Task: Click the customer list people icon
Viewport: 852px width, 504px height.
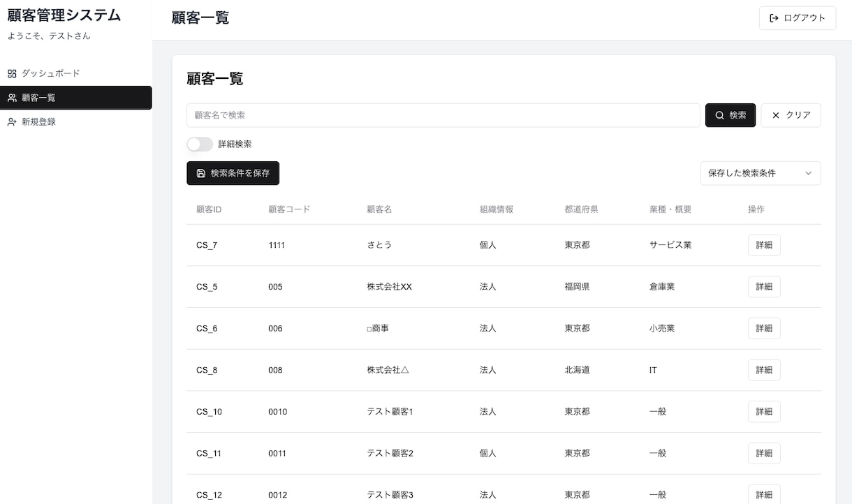Action: pyautogui.click(x=12, y=98)
